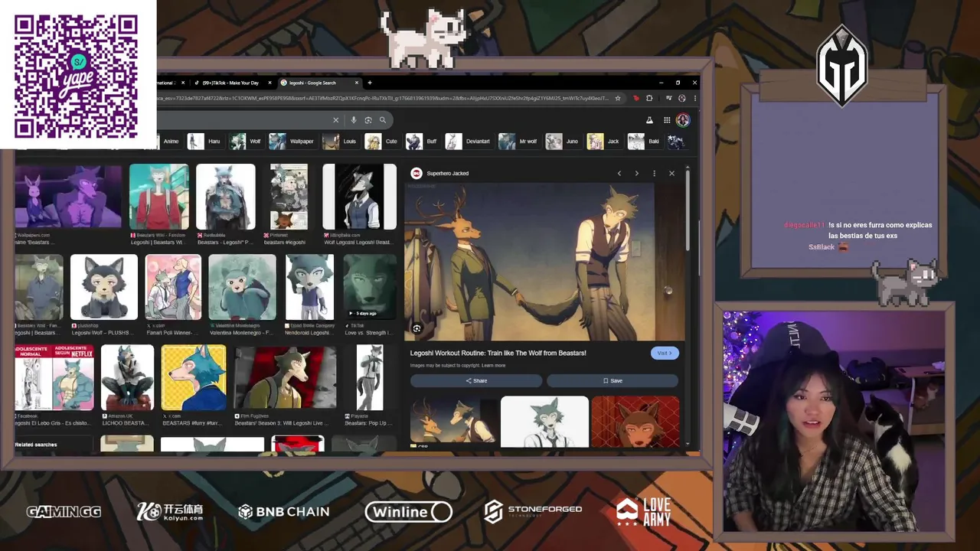980x551 pixels.
Task: Open Google Lens search by image icon
Action: (x=368, y=120)
